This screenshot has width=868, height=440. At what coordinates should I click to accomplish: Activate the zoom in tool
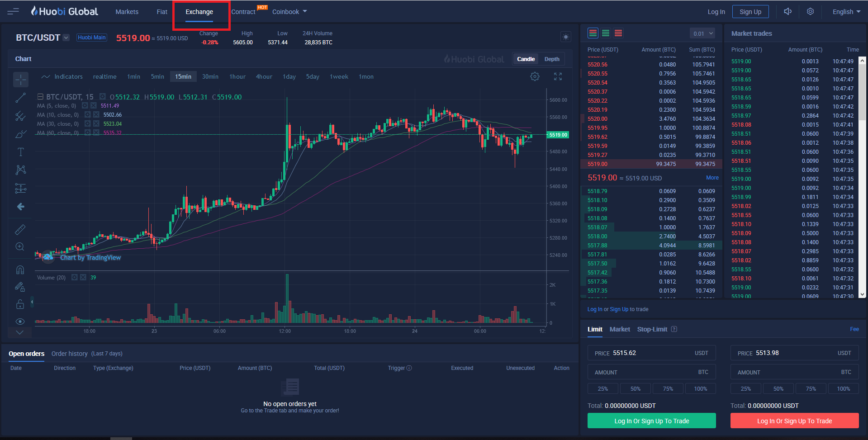(20, 247)
